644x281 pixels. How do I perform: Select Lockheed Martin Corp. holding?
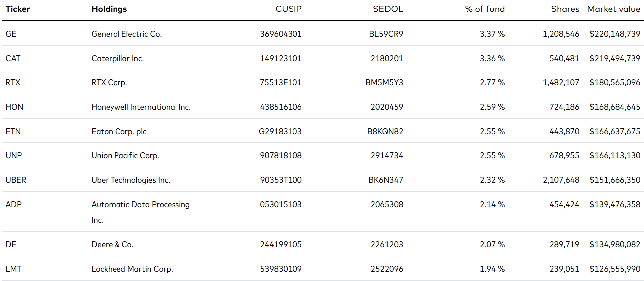click(x=132, y=269)
